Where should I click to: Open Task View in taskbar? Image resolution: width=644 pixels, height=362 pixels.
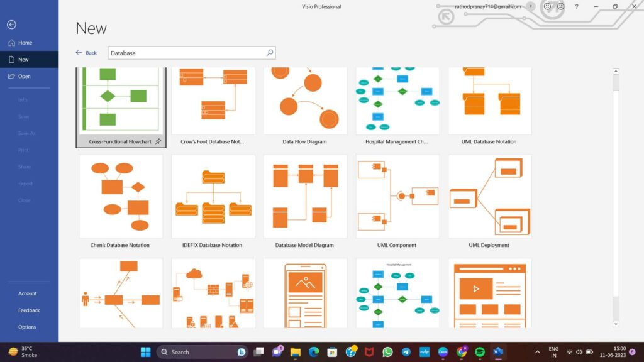[x=258, y=352]
